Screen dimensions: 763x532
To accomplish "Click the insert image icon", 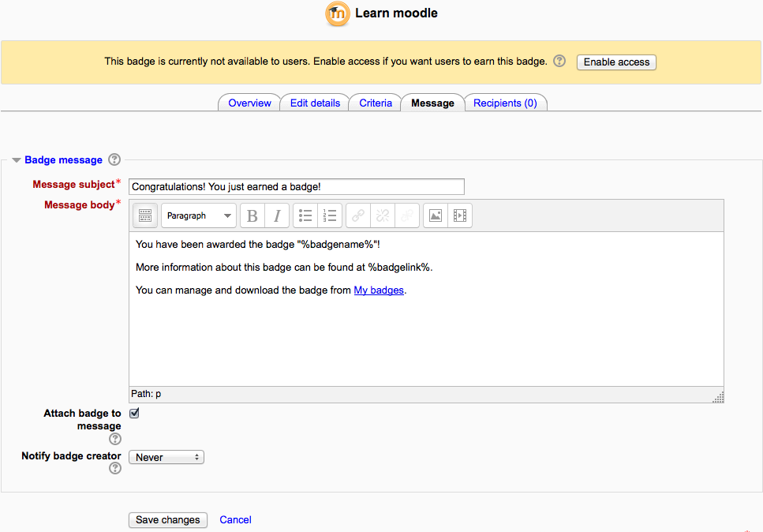I will click(436, 215).
